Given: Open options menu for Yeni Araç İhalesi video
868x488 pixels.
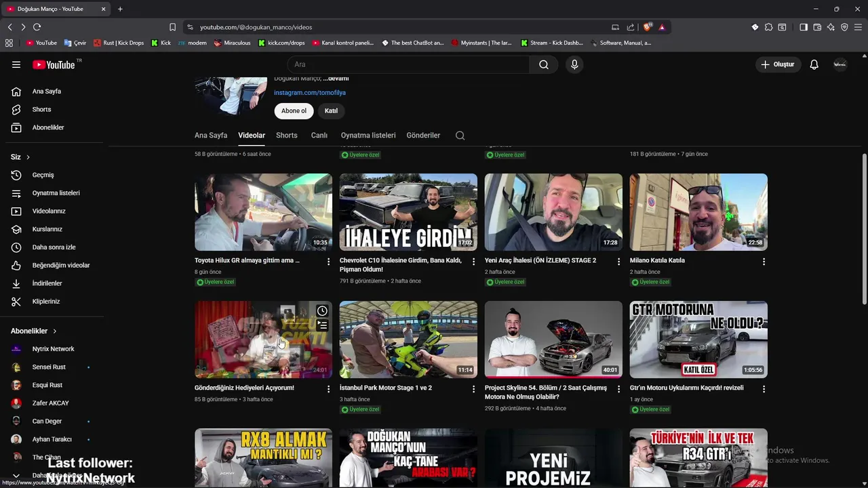Looking at the screenshot, I should (618, 262).
